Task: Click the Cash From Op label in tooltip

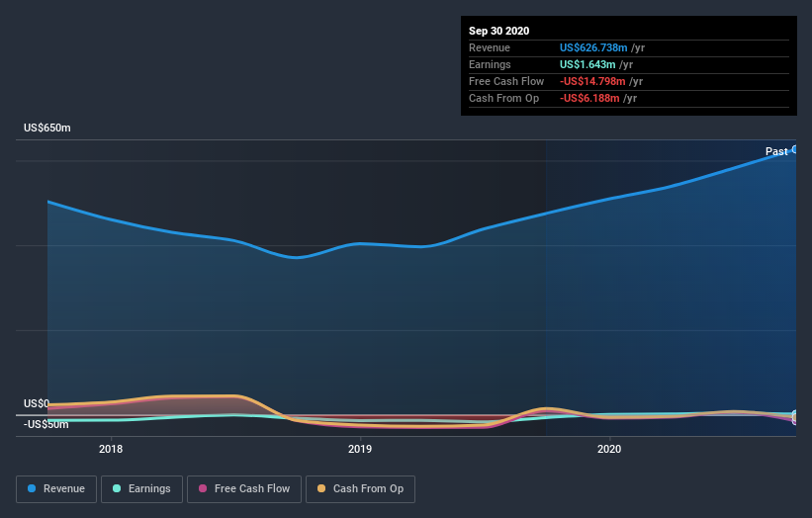Action: [x=503, y=98]
